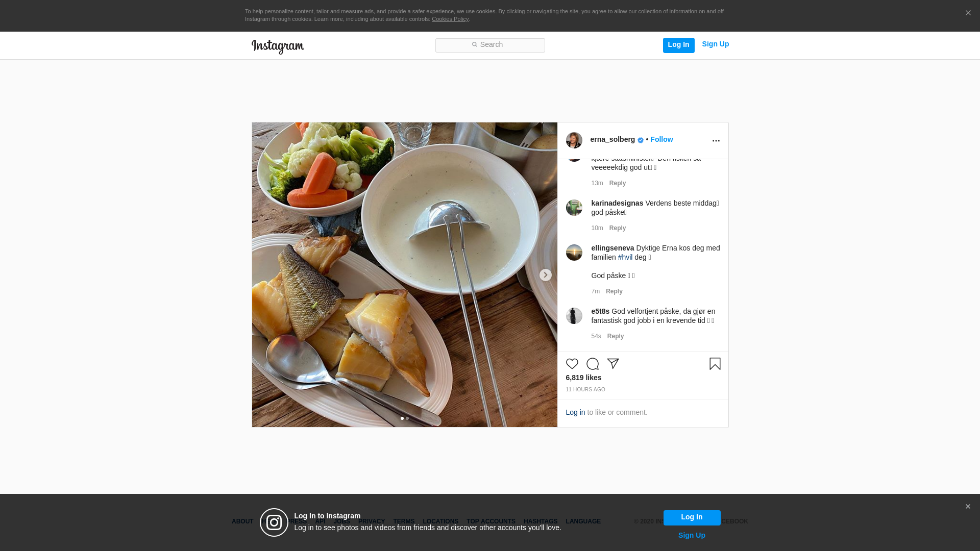Click the blue Log In header button

[x=678, y=45]
